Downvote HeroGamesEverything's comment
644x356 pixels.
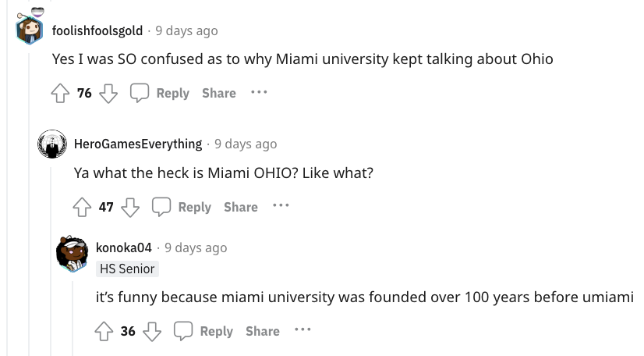click(131, 207)
